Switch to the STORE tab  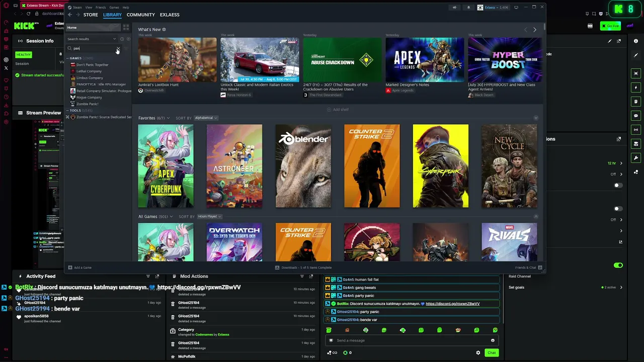point(91,15)
